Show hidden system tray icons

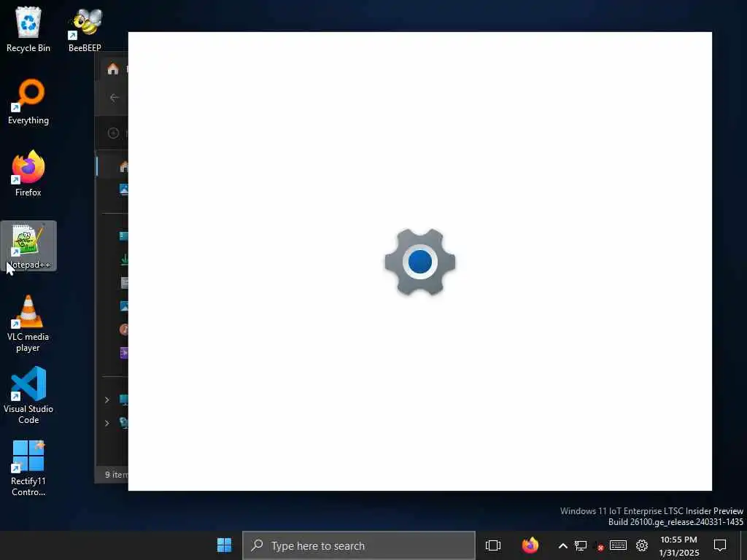(x=562, y=545)
